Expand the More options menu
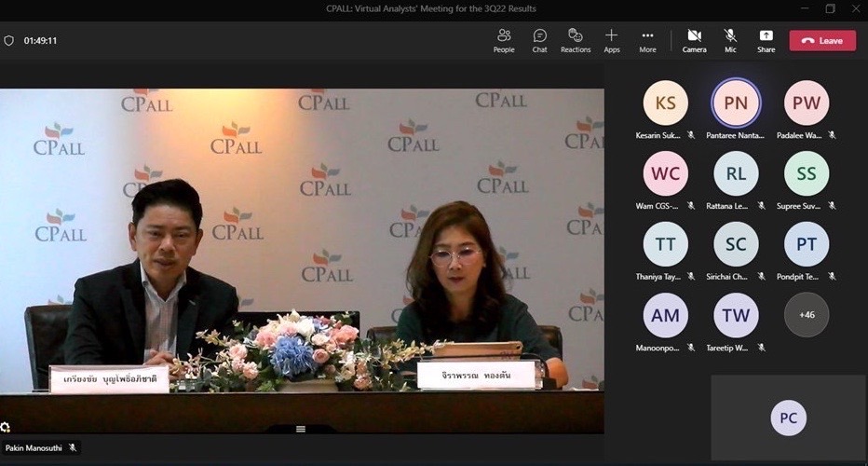Screen dimensions: 868x466 [x=647, y=40]
